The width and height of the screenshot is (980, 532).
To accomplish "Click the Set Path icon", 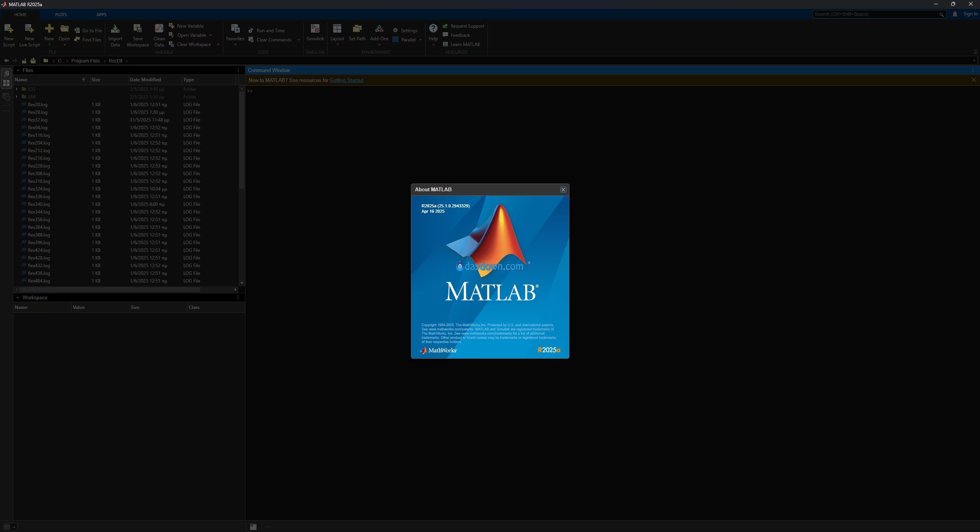I will coord(357,29).
